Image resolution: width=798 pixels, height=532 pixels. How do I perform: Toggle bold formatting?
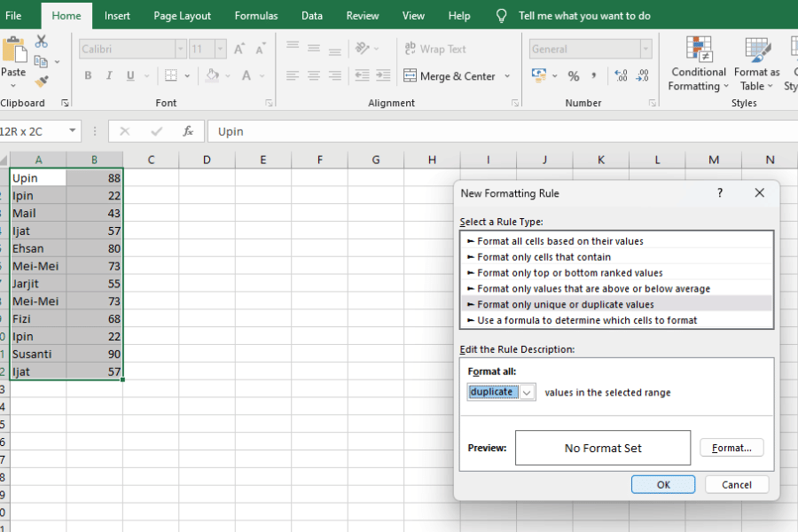tap(88, 75)
